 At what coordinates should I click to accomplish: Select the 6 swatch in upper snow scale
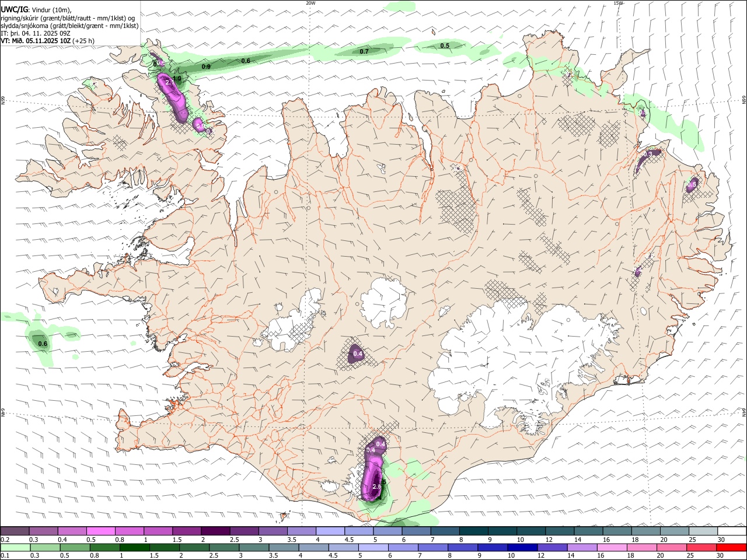(416, 531)
